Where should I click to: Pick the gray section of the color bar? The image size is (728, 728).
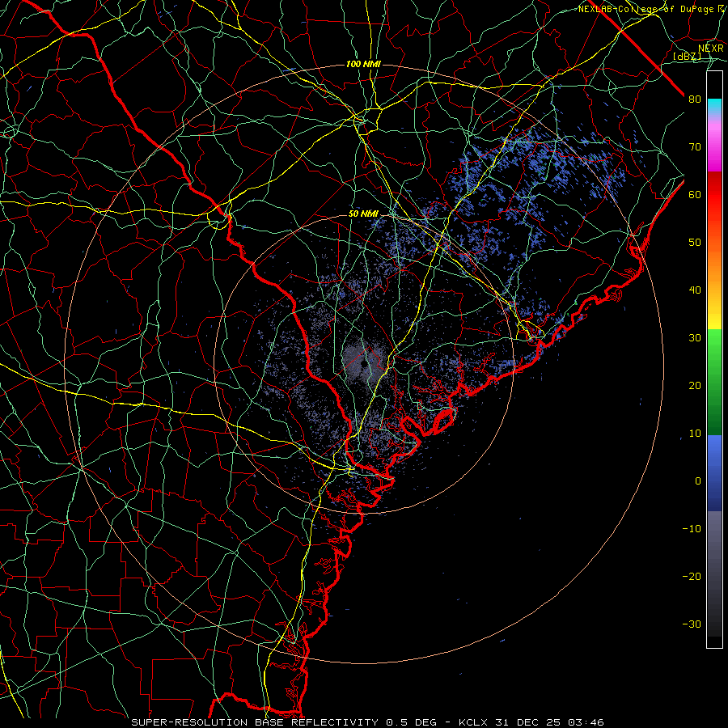[714, 574]
